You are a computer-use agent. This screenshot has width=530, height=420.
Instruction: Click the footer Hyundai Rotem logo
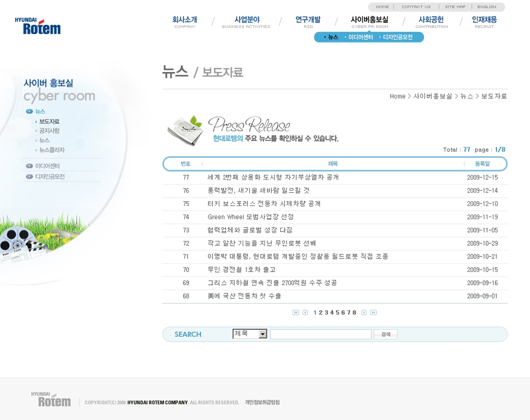click(x=51, y=400)
